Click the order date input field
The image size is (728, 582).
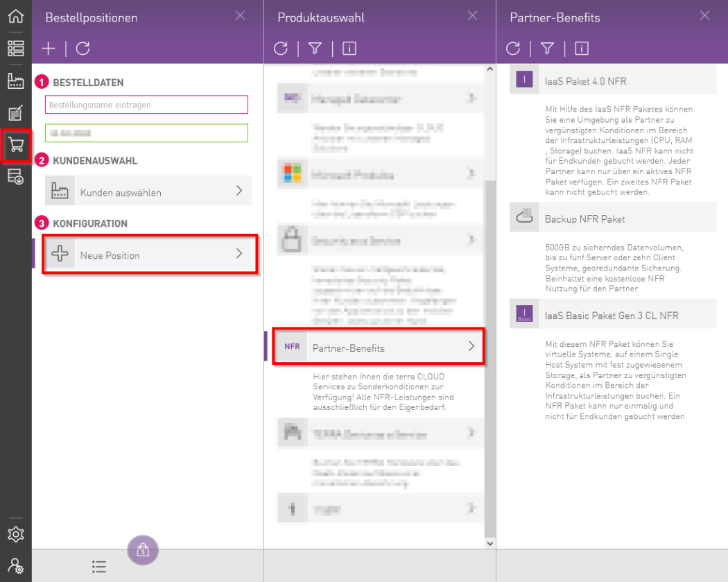(x=146, y=132)
